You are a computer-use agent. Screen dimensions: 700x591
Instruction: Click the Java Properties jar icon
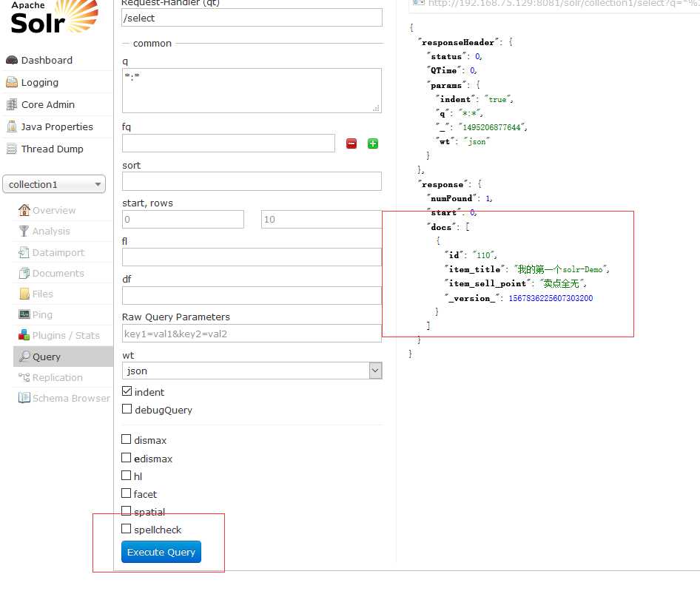coord(12,126)
